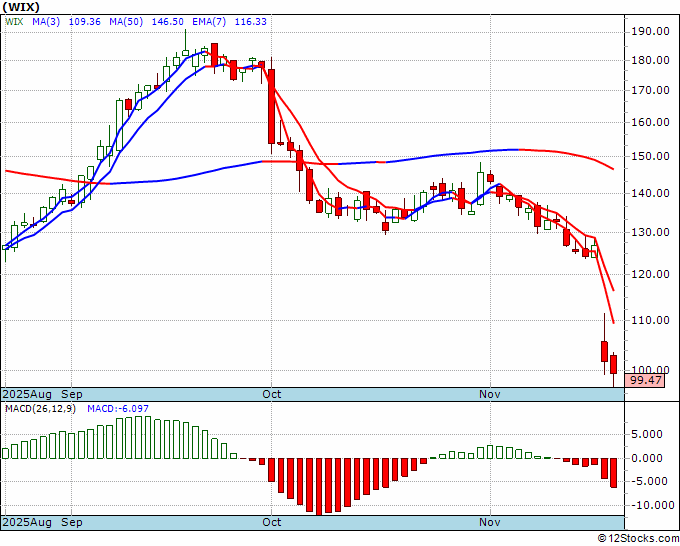This screenshot has height=546, width=680.
Task: Click the 110.00 price axis label
Action: [x=650, y=320]
